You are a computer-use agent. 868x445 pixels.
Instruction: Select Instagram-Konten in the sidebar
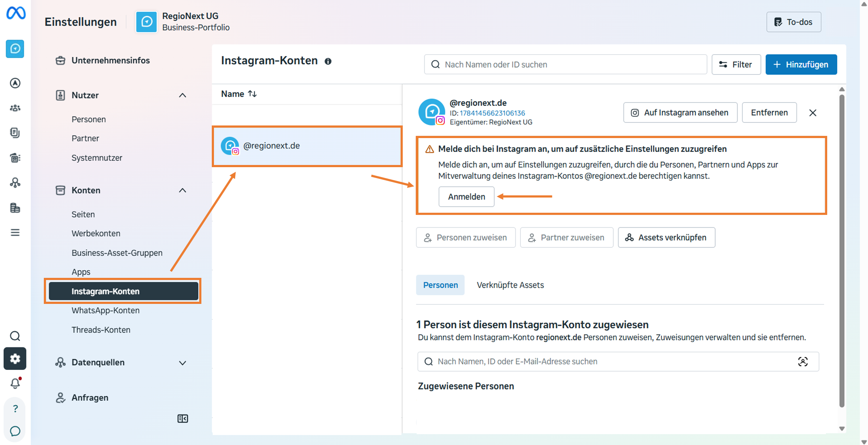[x=123, y=291]
